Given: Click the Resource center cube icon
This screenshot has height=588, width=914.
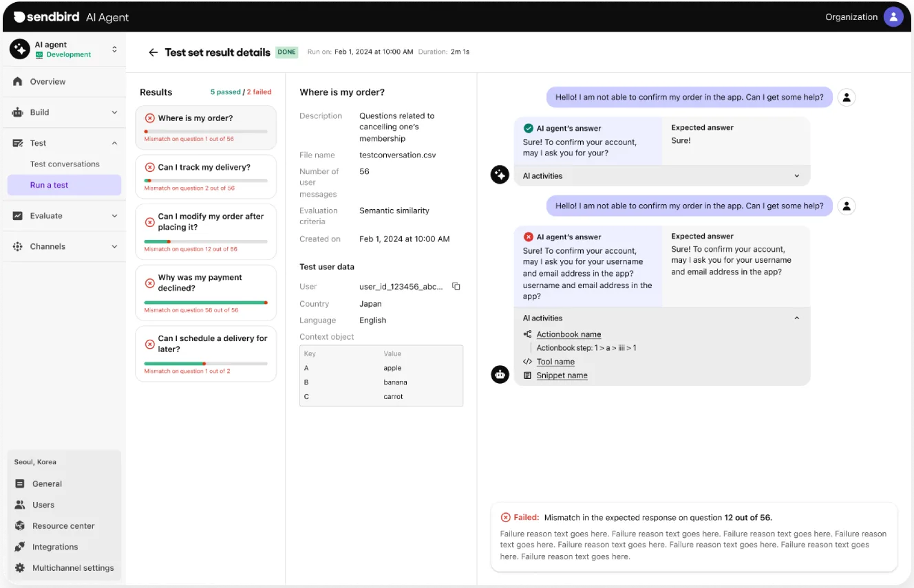Looking at the screenshot, I should pos(19,526).
